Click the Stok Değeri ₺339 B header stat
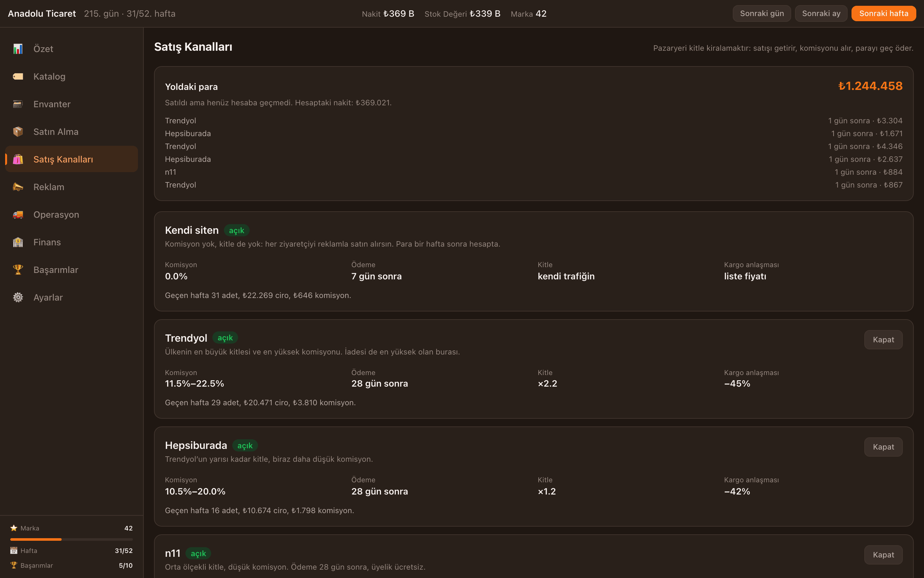924x578 pixels. coord(462,14)
